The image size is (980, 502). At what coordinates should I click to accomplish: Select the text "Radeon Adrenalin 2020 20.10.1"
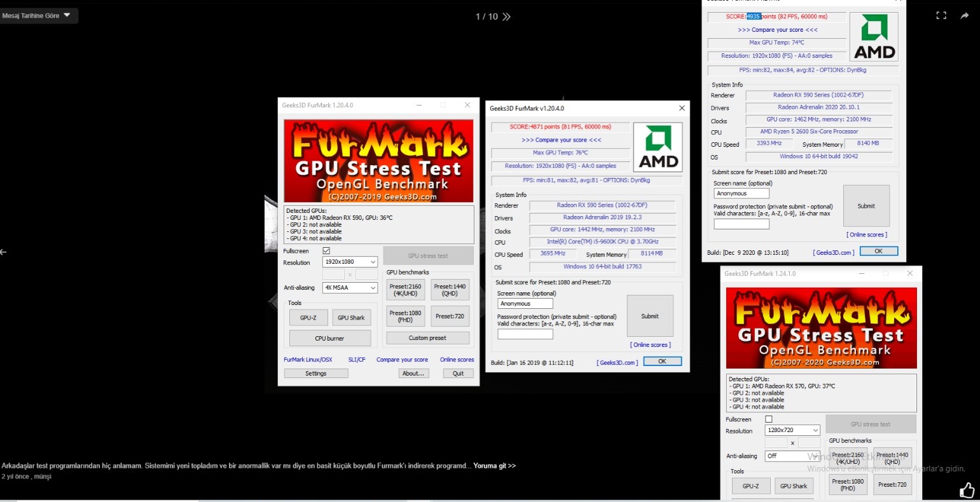point(818,107)
